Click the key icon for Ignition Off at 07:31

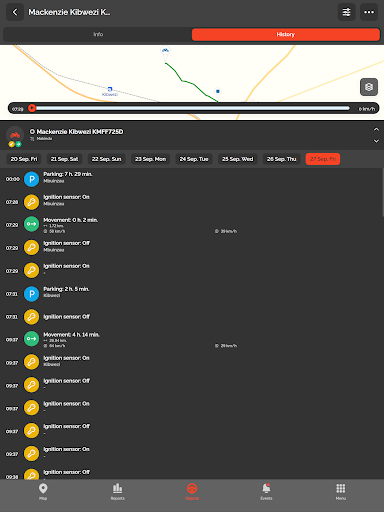coord(31,317)
